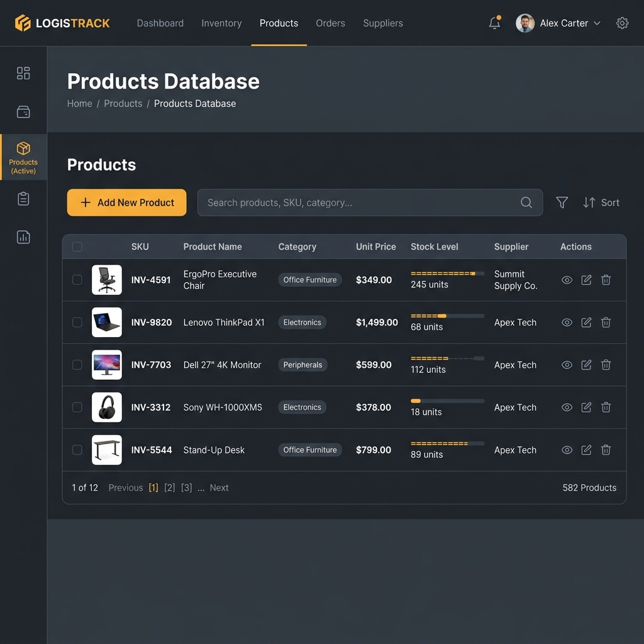The image size is (644, 644).
Task: Go to the Suppliers tab
Action: point(383,23)
